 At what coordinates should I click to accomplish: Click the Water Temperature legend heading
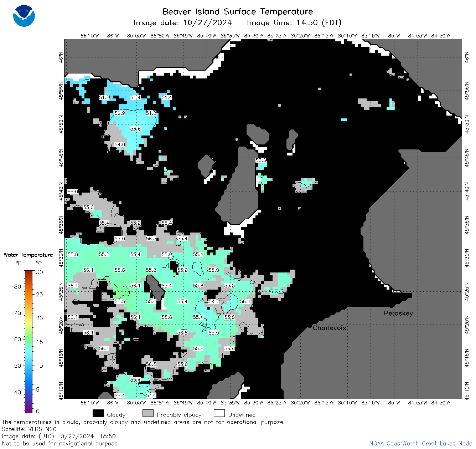click(28, 255)
